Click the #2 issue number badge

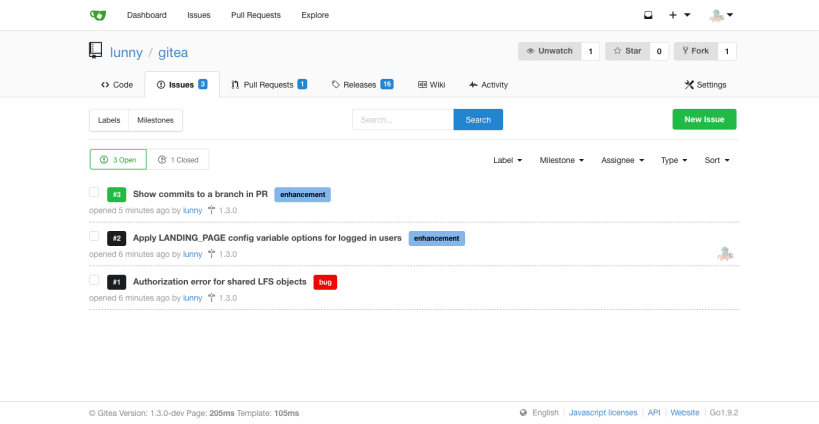116,239
